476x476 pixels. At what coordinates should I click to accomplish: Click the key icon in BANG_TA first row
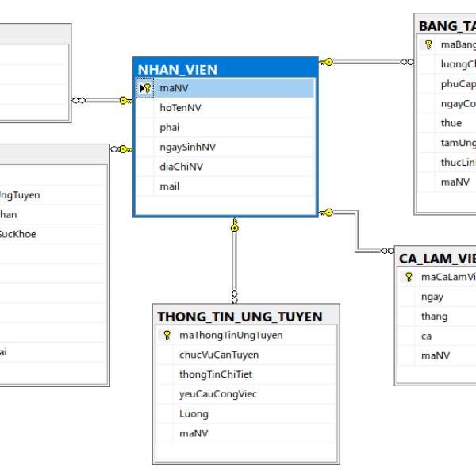(428, 44)
